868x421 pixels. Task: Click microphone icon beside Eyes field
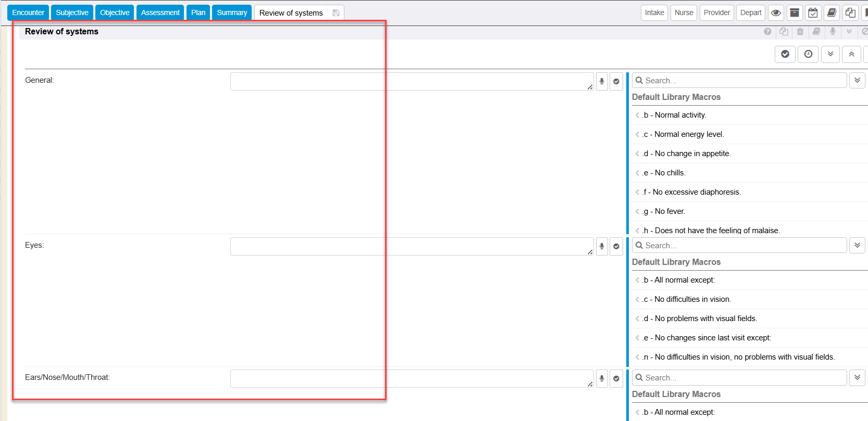point(602,246)
